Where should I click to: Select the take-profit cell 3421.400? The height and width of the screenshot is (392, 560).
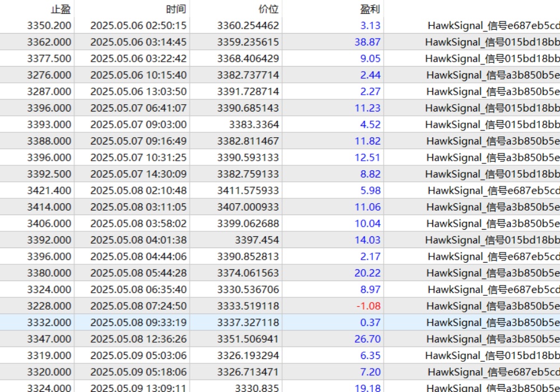tap(49, 190)
